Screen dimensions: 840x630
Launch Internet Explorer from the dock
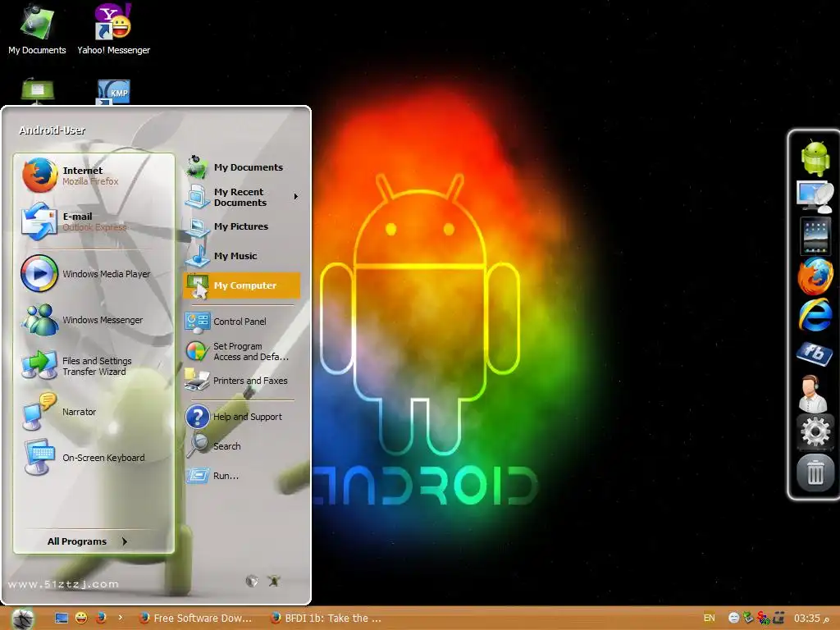click(815, 315)
